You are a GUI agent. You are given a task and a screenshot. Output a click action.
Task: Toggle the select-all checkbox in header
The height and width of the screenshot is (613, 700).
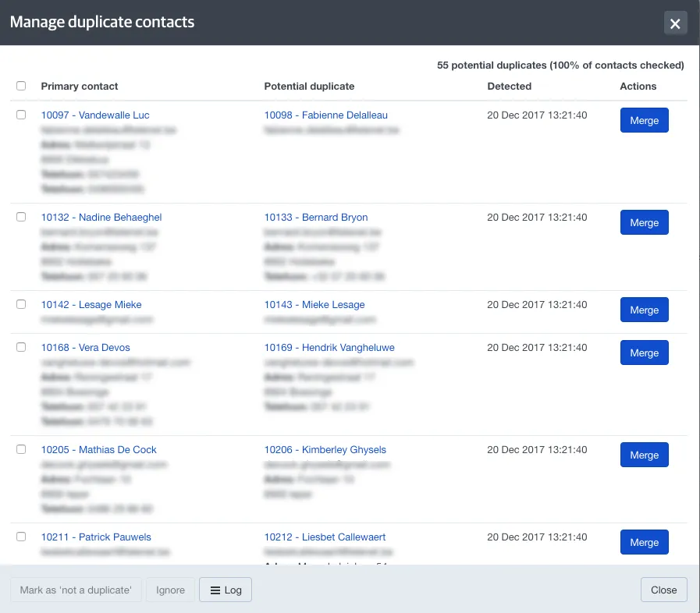(21, 86)
